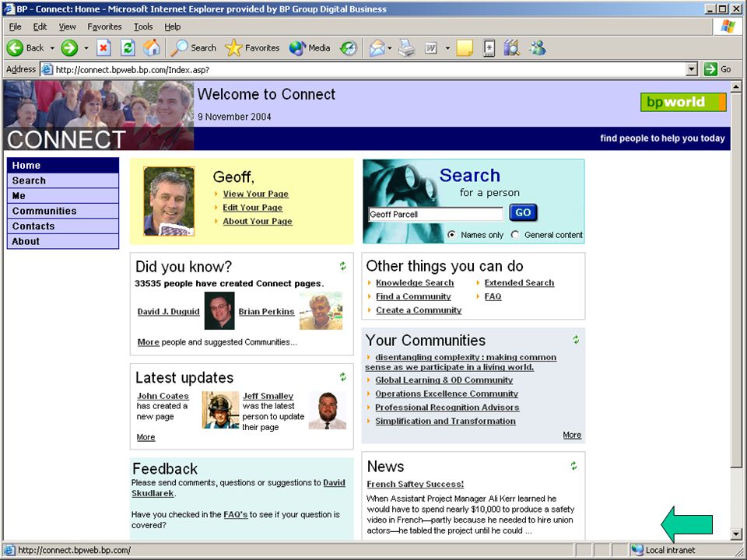The width and height of the screenshot is (747, 560).
Task: Click the research books icon in toolbar
Action: coord(512,47)
